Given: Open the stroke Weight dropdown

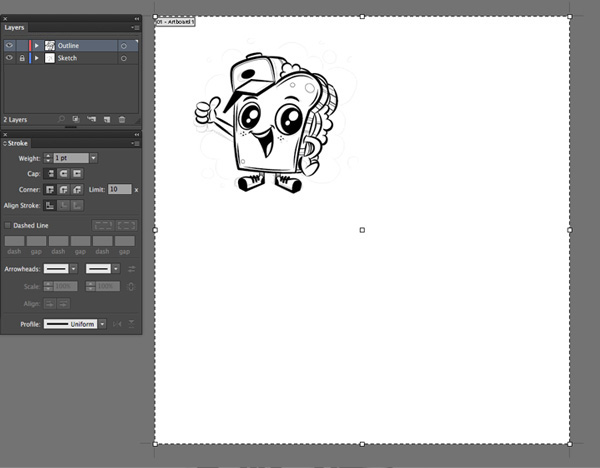Looking at the screenshot, I should [x=93, y=158].
